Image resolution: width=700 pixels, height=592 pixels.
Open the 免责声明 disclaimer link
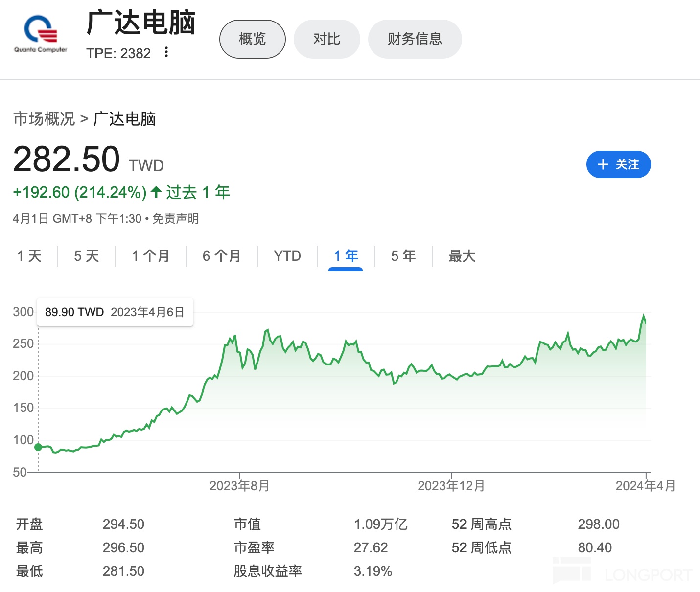pyautogui.click(x=176, y=219)
